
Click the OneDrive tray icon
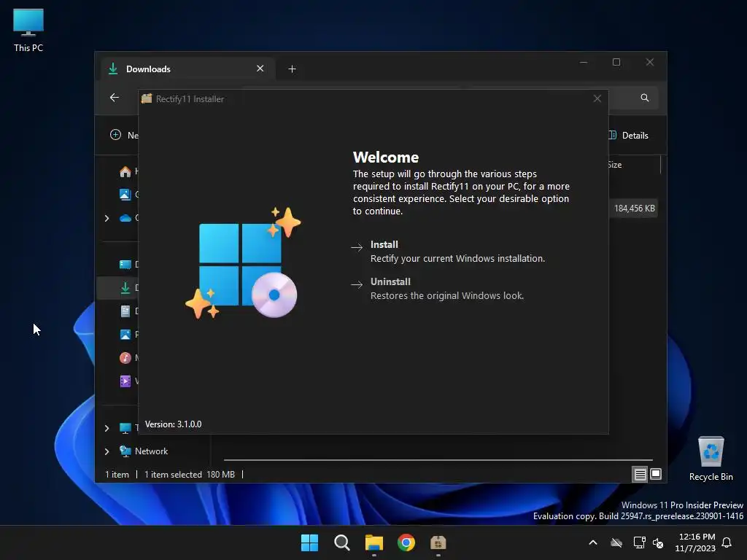pyautogui.click(x=616, y=542)
